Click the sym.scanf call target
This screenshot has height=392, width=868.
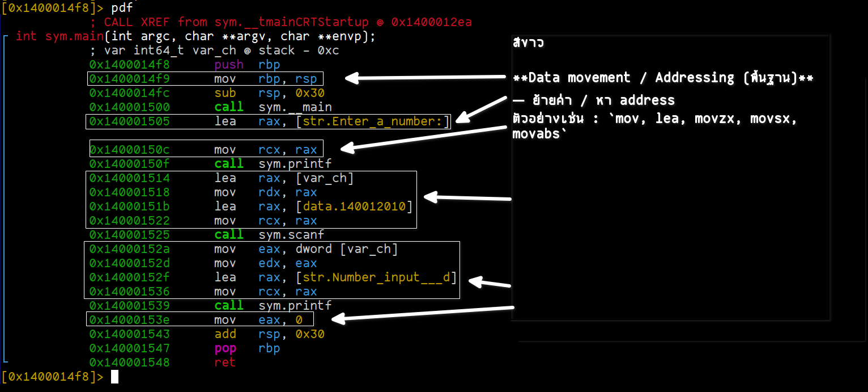(291, 235)
